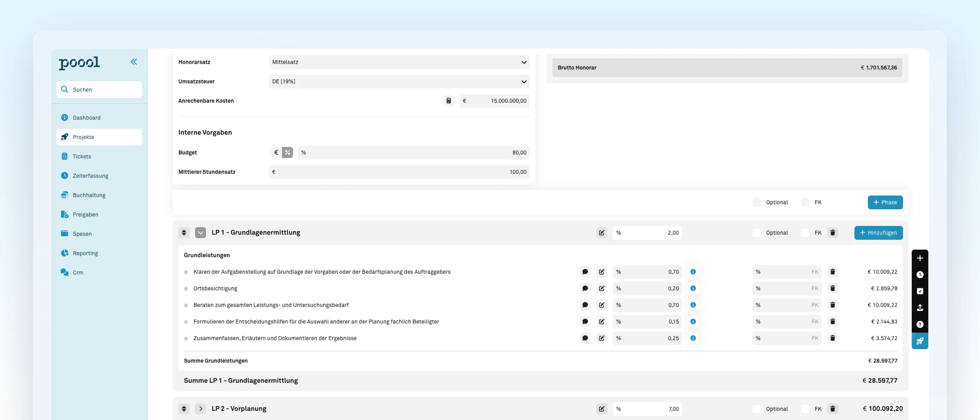
Task: Click the clock icon in right floating toolbar
Action: 920,275
